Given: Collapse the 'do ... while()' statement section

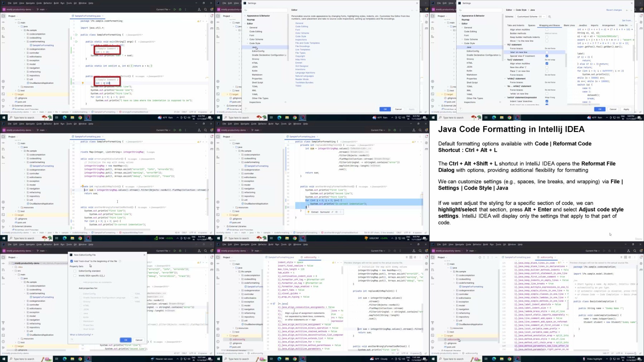Looking at the screenshot, I should [505, 86].
